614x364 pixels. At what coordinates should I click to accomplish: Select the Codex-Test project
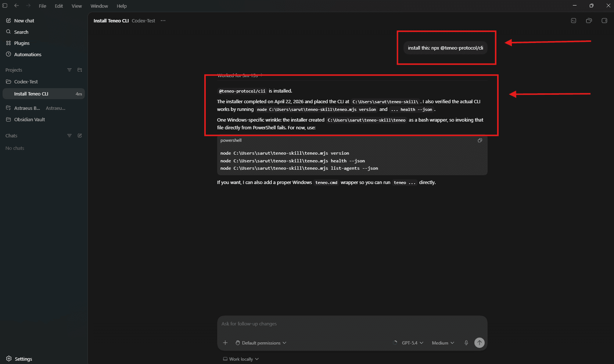click(44, 82)
